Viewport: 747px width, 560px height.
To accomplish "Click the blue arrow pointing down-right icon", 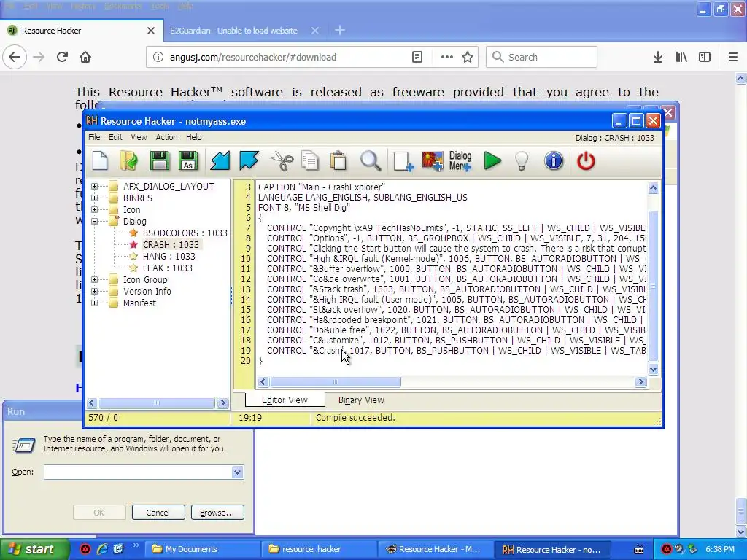I will [x=249, y=161].
